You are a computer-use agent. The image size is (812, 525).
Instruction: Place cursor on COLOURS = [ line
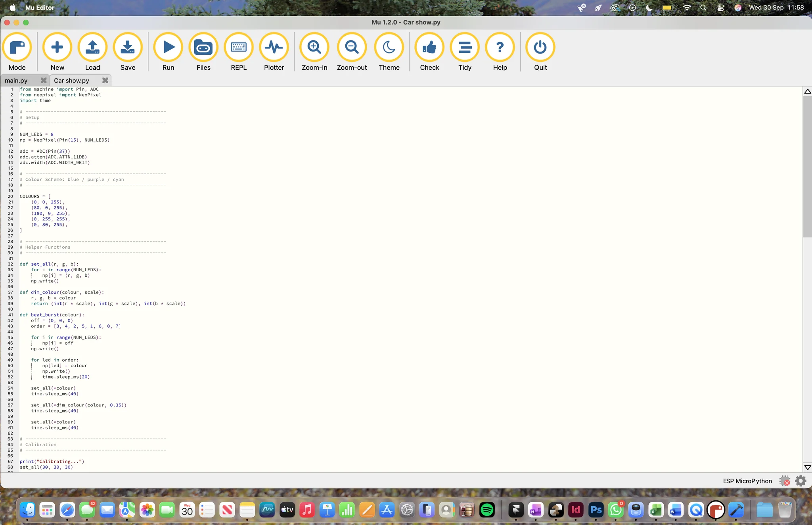[35, 196]
